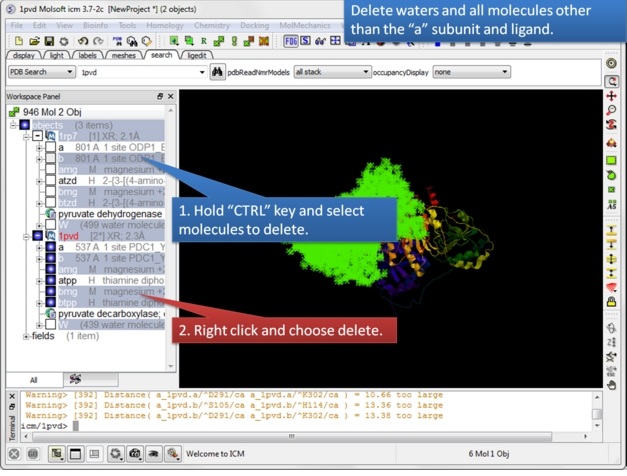Select the 1pvd object name in tree

68,236
